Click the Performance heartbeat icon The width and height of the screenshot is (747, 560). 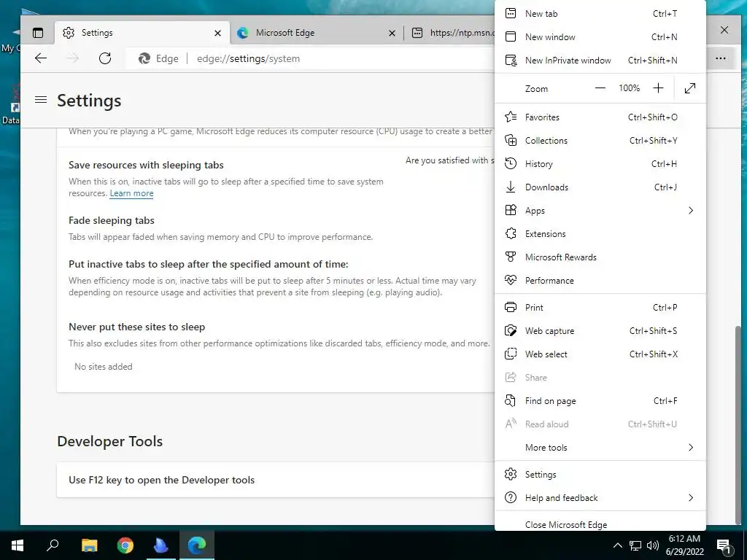pyautogui.click(x=510, y=280)
